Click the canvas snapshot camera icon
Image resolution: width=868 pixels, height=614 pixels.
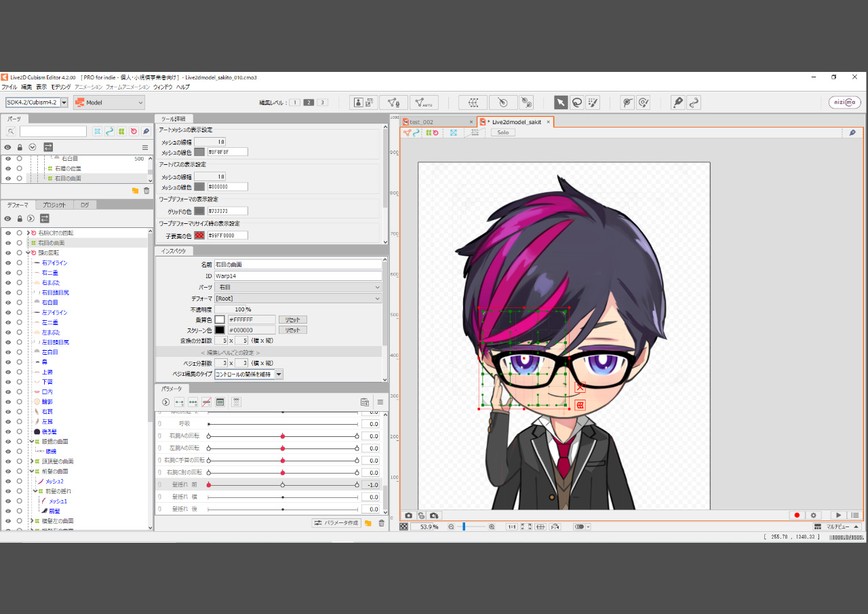(409, 516)
